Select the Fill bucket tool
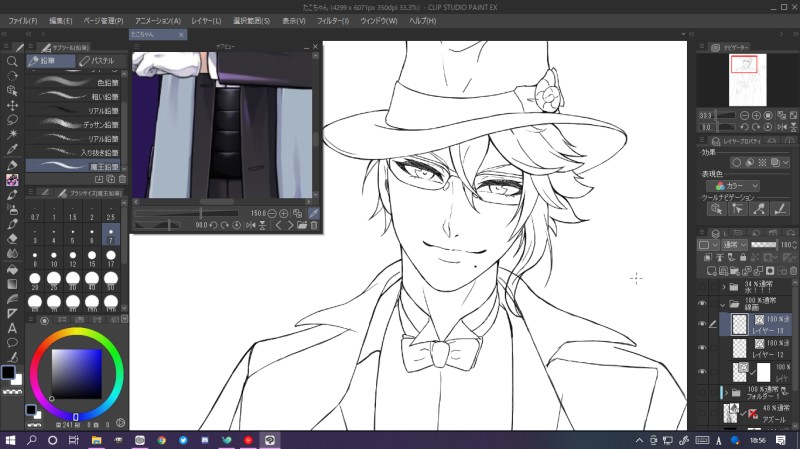Viewport: 800px width, 449px height. click(12, 269)
